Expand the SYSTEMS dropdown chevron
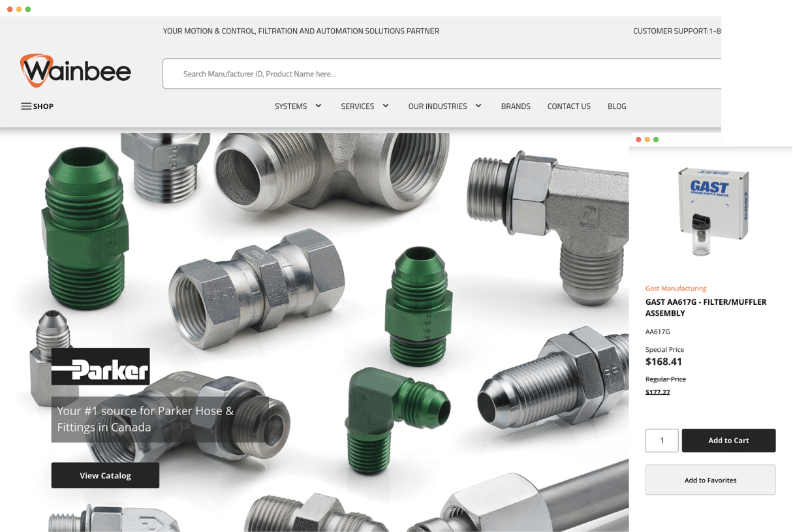This screenshot has width=793, height=532. click(319, 106)
